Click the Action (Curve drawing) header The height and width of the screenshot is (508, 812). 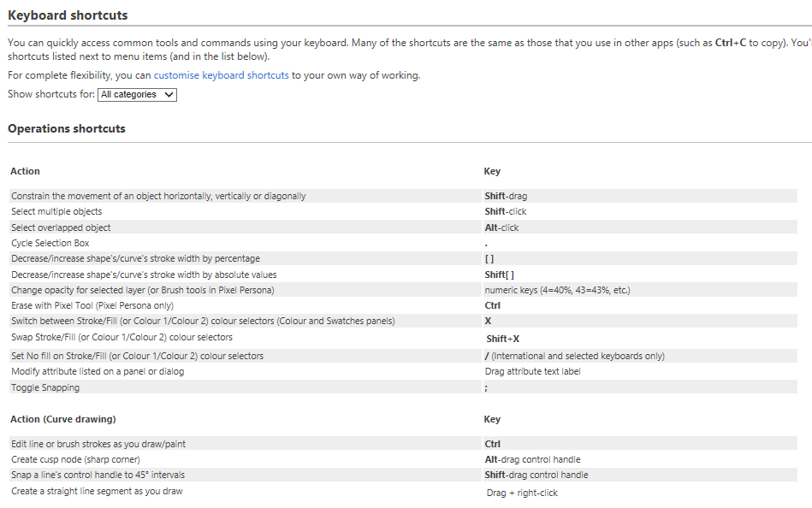pos(63,419)
